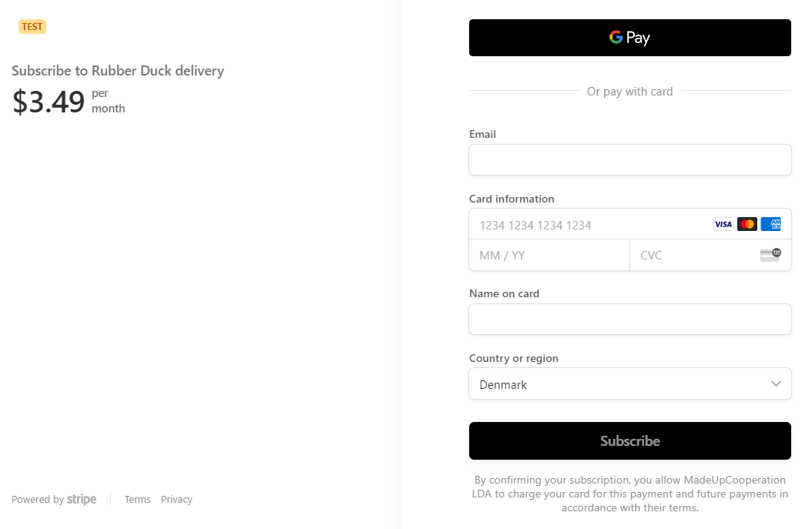Screen dimensions: 812x529
Task: Click the American Express icon
Action: 771,223
